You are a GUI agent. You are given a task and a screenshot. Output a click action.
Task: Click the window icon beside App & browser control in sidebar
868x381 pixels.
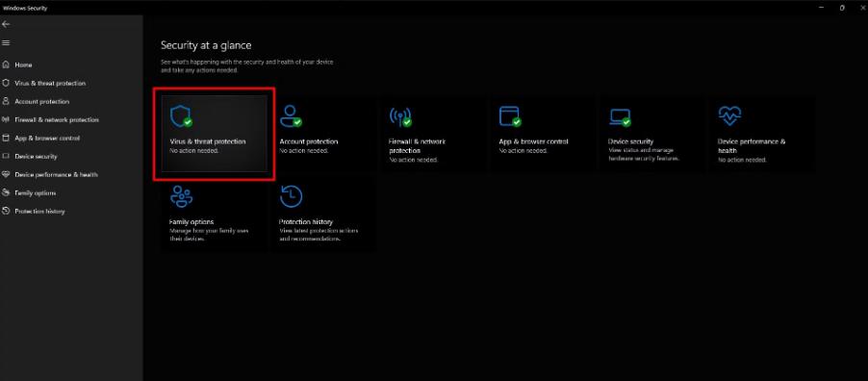[x=6, y=138]
